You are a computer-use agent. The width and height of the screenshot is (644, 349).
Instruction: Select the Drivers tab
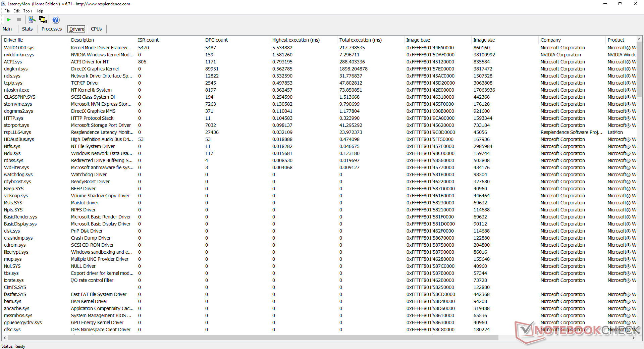76,29
